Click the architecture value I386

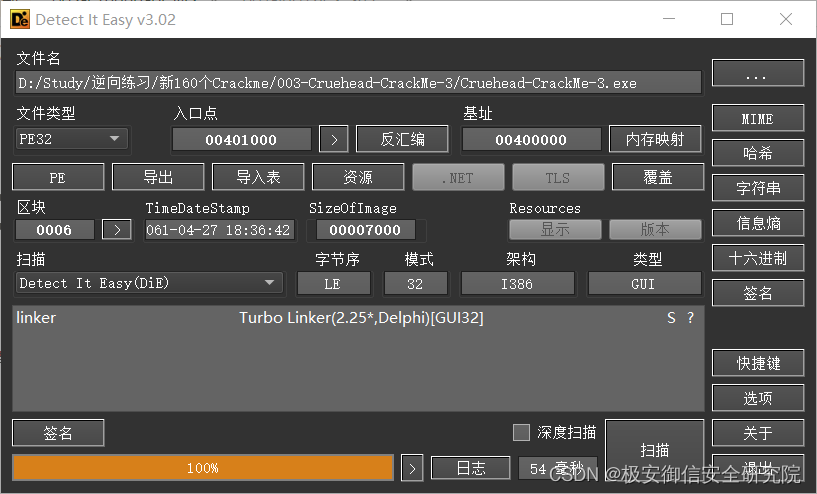517,284
